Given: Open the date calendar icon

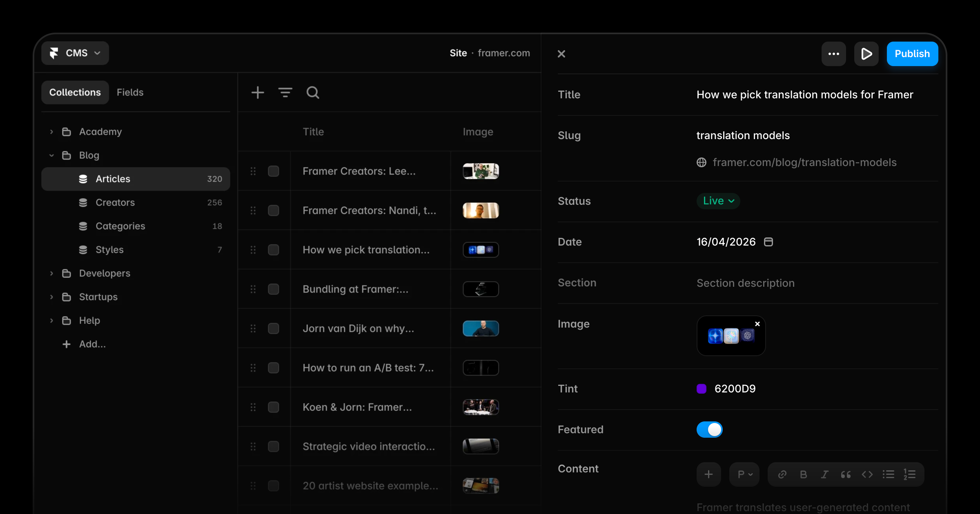Looking at the screenshot, I should click(x=768, y=242).
